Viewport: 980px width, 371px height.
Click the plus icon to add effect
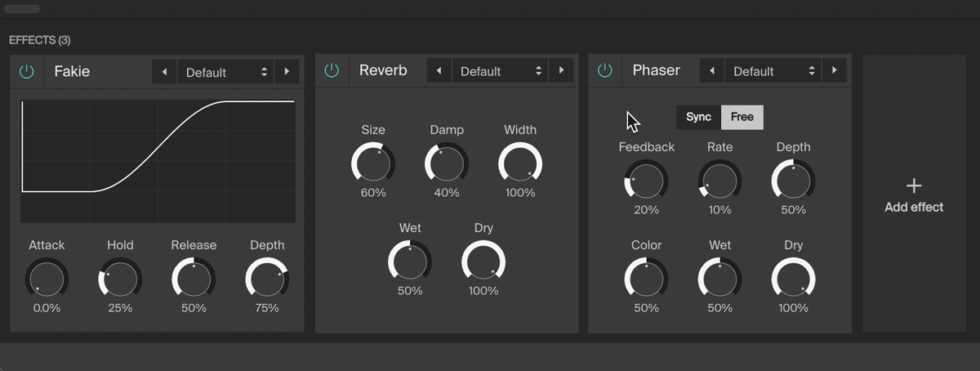(x=914, y=185)
